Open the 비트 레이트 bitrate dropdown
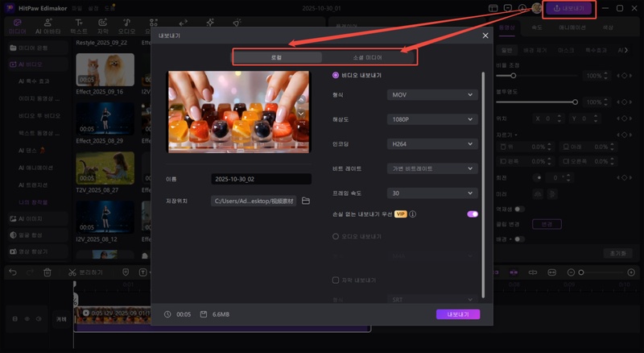Image resolution: width=644 pixels, height=353 pixels. pos(432,168)
